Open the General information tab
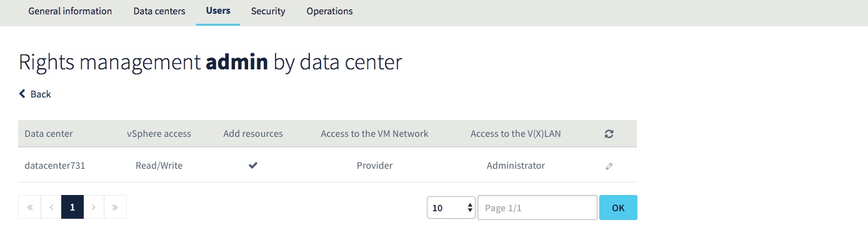Screen dimensions: 868x245 [x=70, y=11]
